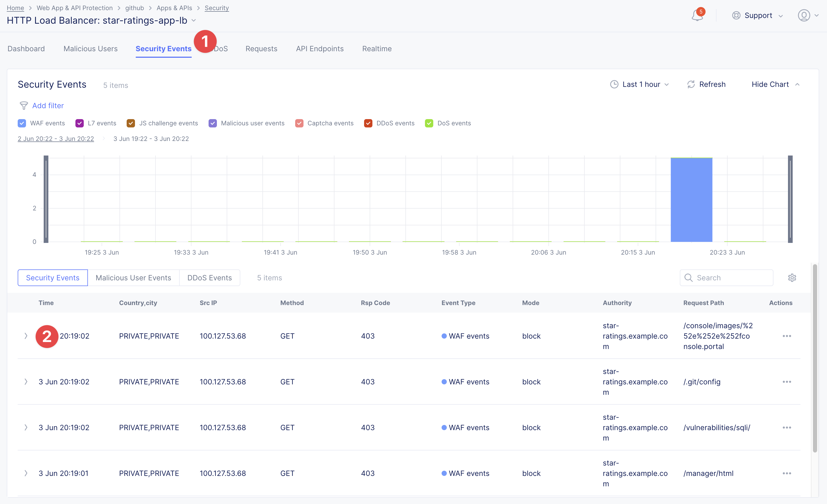Click the left chart range slider handle
Image resolution: width=827 pixels, height=504 pixels.
click(x=46, y=199)
